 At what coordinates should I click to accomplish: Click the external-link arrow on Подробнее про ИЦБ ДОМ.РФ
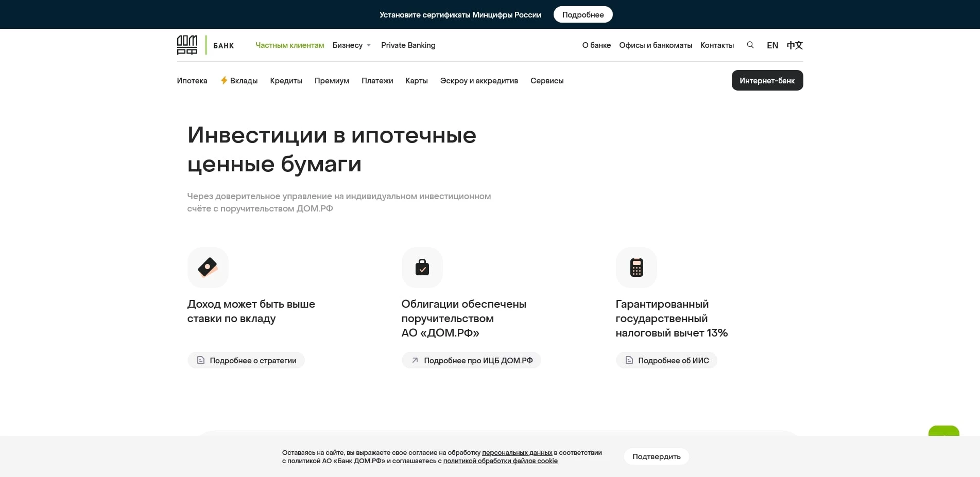pyautogui.click(x=415, y=360)
